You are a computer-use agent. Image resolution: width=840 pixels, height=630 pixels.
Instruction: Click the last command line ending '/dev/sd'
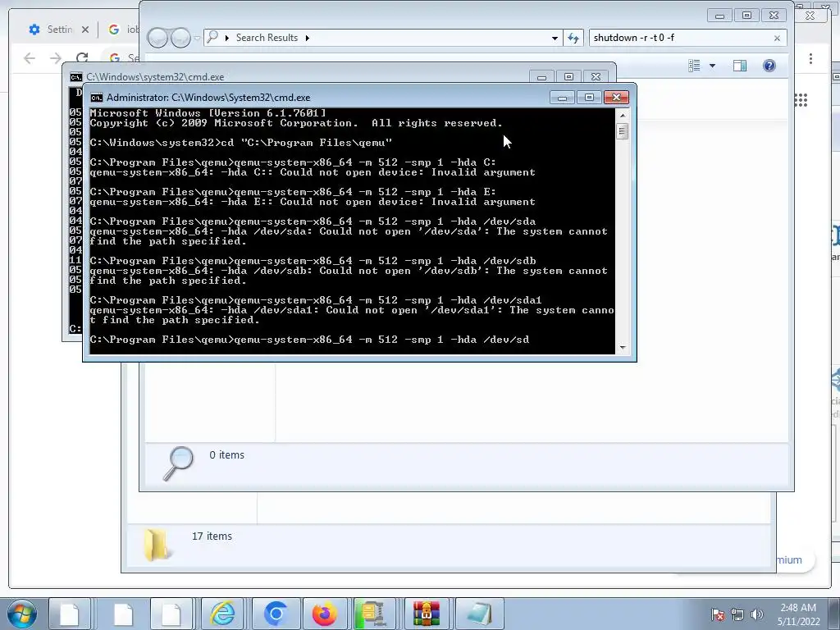pyautogui.click(x=309, y=340)
